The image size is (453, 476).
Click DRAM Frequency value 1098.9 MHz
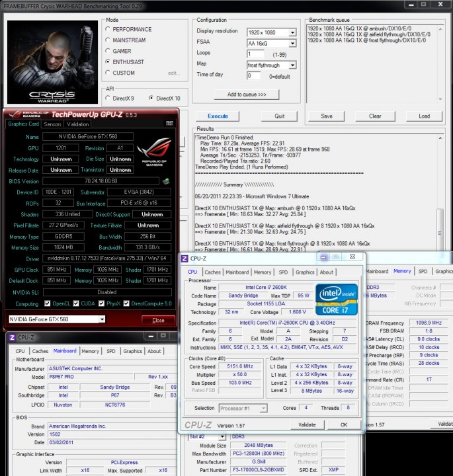click(x=429, y=323)
